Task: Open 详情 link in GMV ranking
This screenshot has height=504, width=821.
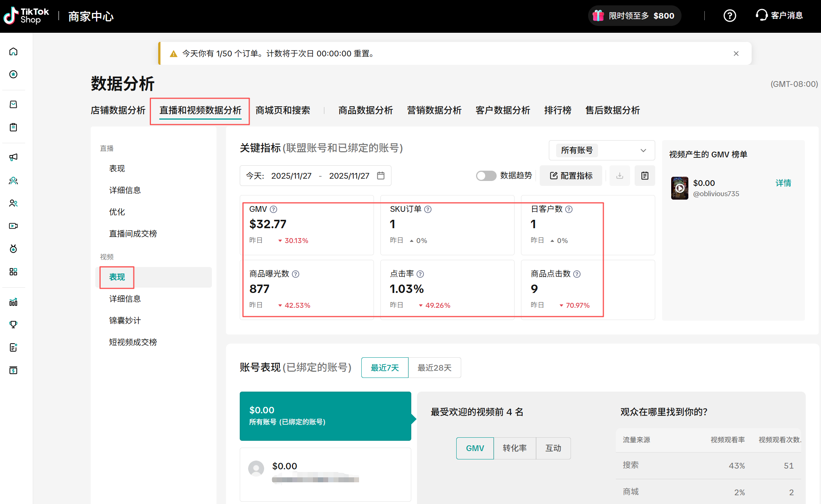Action: (x=783, y=183)
